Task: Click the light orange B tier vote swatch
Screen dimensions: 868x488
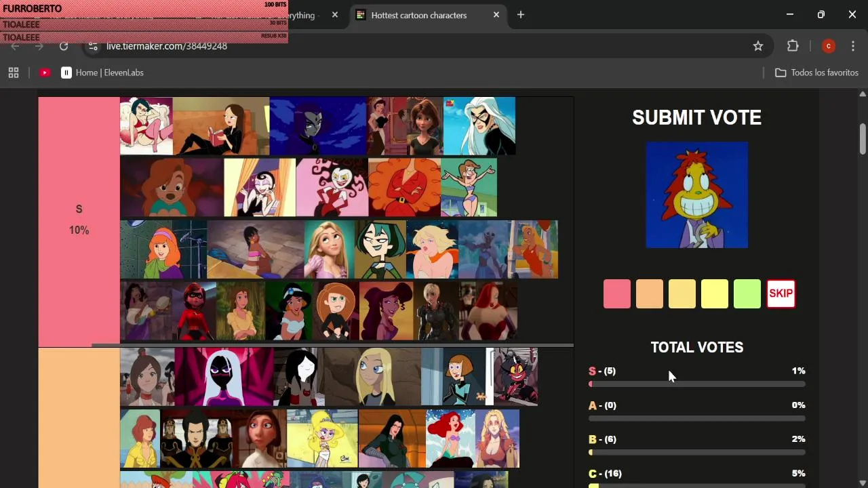Action: (x=682, y=294)
